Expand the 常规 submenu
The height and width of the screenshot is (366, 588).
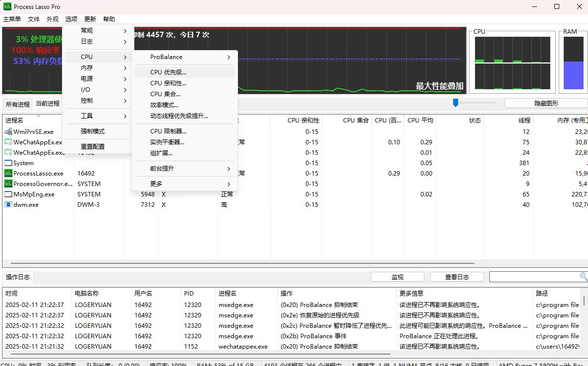[x=99, y=31]
